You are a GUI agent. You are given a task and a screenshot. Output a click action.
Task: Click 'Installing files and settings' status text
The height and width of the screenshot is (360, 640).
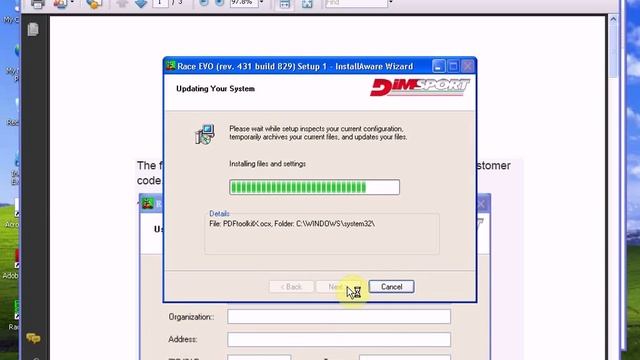[x=267, y=164]
